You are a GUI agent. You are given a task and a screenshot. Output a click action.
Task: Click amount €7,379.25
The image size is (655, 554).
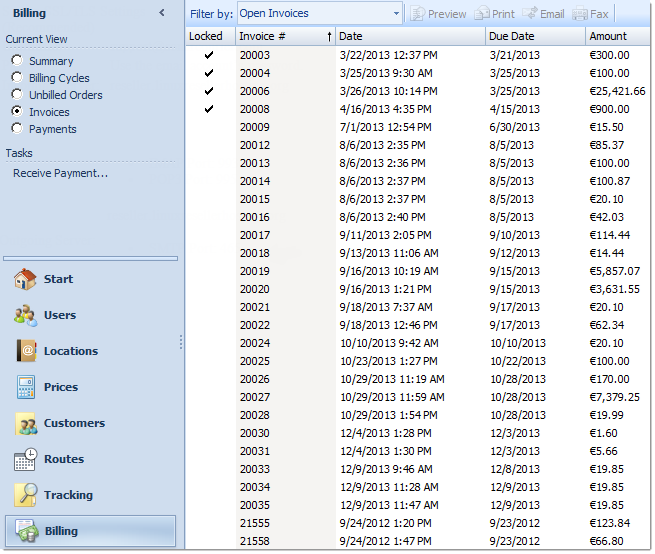(614, 397)
